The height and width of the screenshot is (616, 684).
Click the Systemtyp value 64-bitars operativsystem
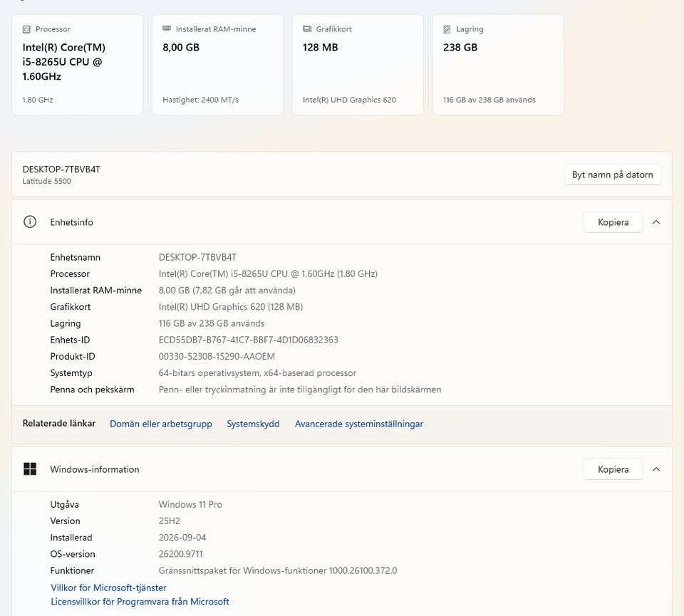[257, 373]
